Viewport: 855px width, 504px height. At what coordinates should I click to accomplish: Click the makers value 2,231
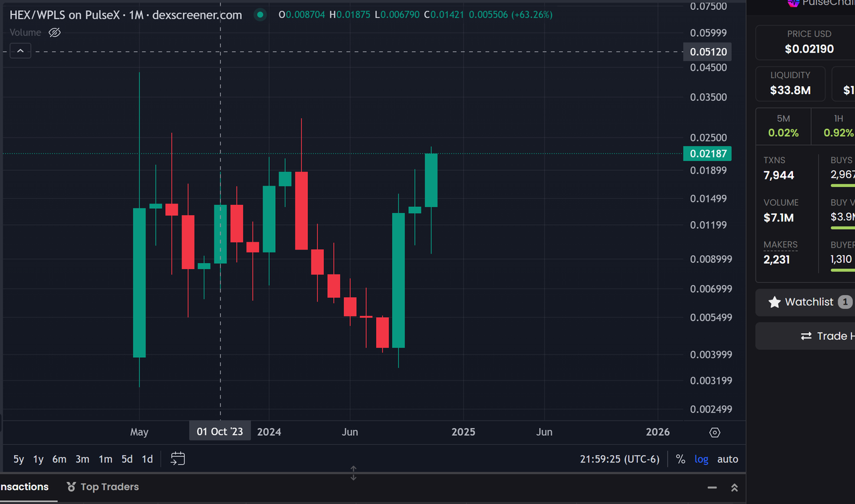(x=777, y=260)
